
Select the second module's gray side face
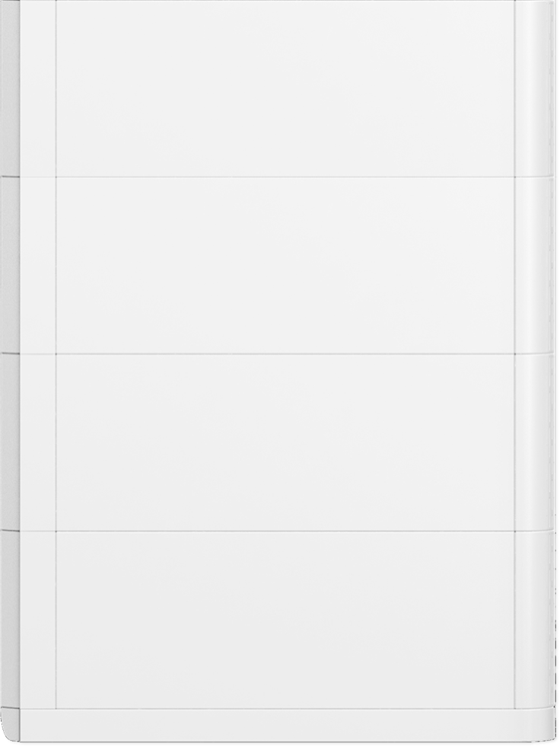[10, 265]
